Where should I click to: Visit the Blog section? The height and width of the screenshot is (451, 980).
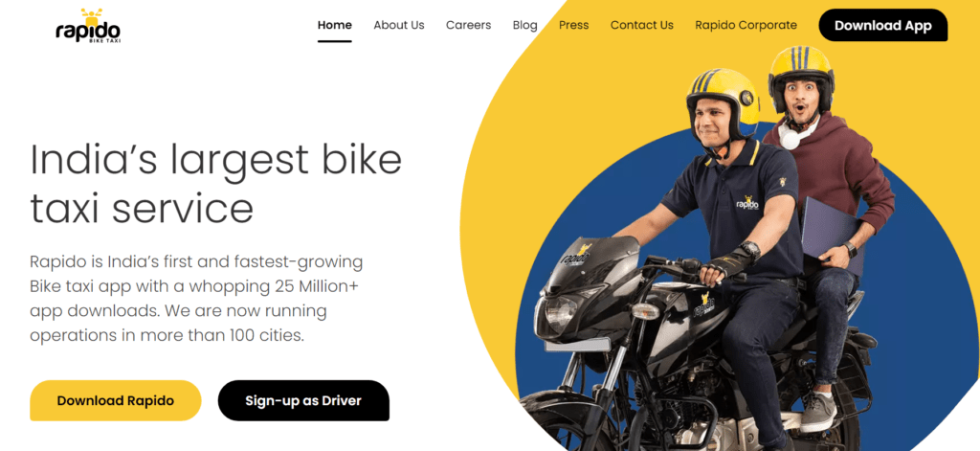(525, 25)
